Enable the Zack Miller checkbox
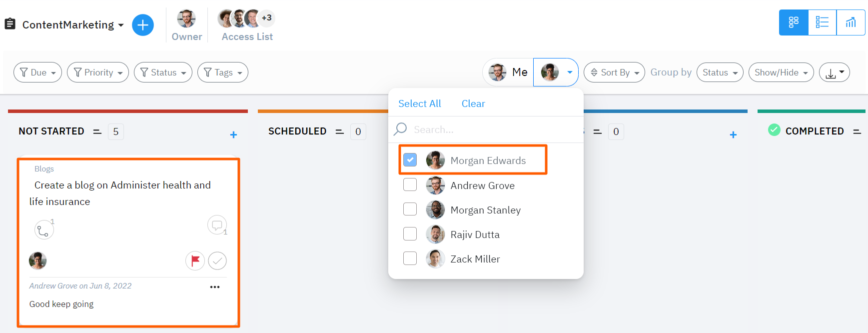This screenshot has height=333, width=868. click(410, 258)
